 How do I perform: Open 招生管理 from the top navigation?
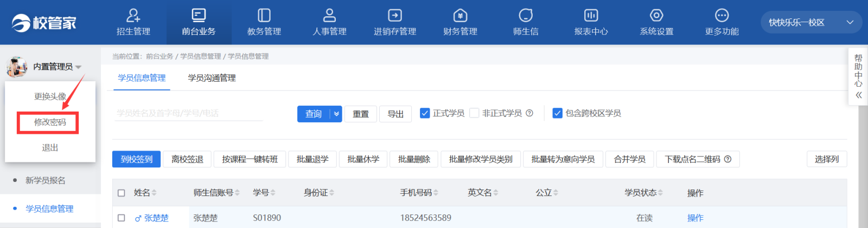point(133,22)
